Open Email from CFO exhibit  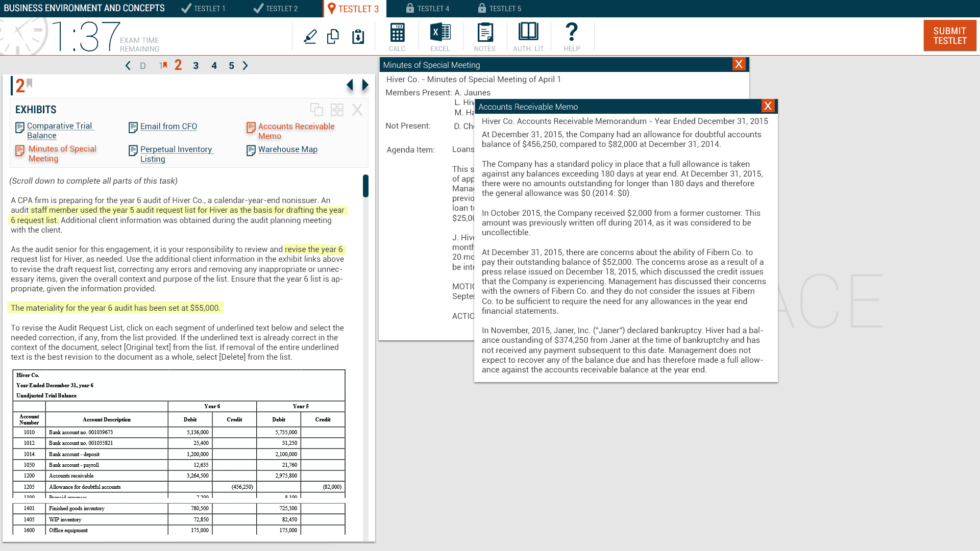(x=168, y=126)
